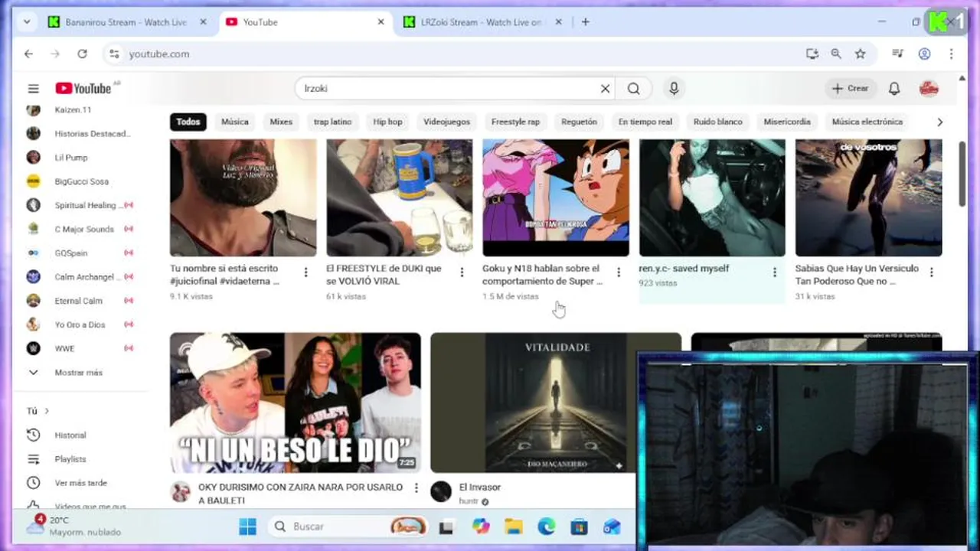Open the 'VITALIDADE' El Invasor thumbnail
This screenshot has width=980, height=551.
tap(556, 403)
